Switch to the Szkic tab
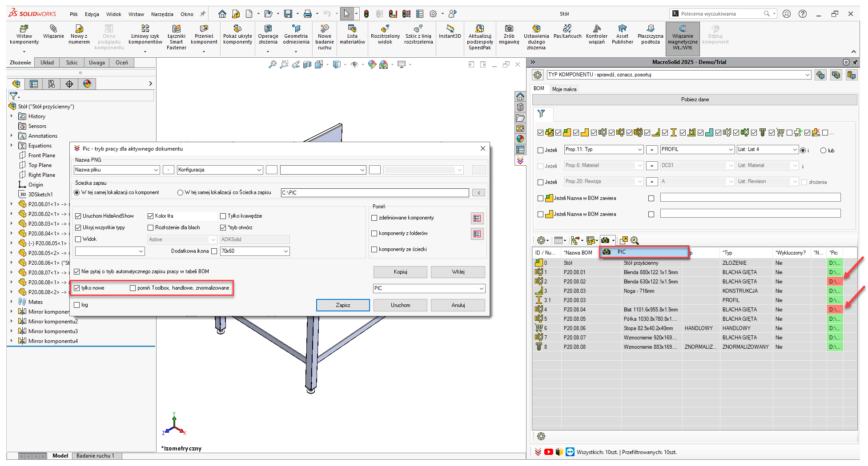This screenshot has width=868, height=466. pos(72,63)
